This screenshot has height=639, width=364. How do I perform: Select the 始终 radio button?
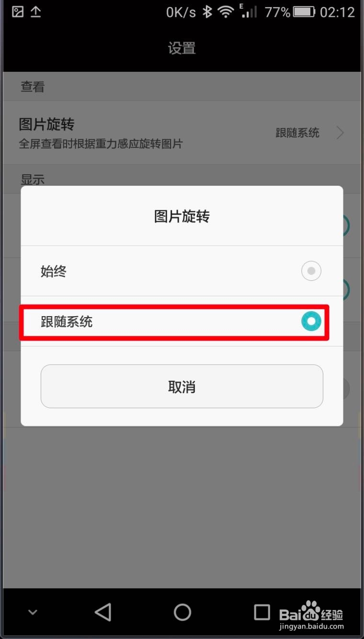click(x=311, y=271)
